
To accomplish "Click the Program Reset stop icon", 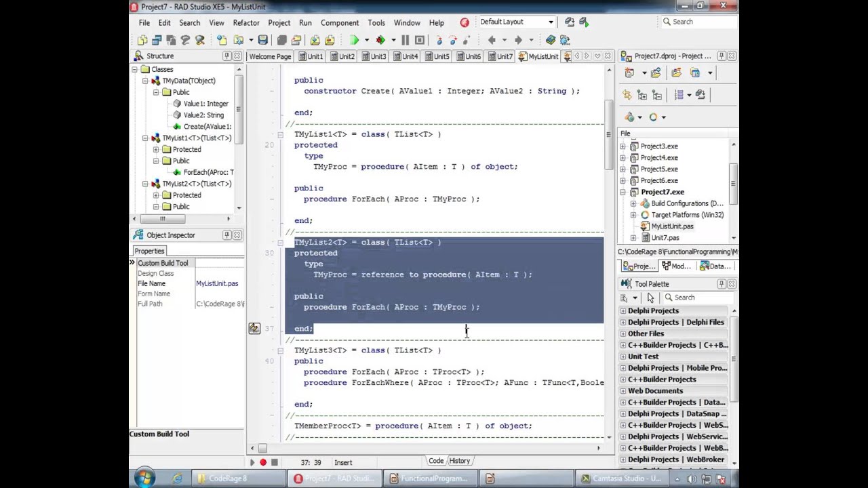I will pos(420,40).
